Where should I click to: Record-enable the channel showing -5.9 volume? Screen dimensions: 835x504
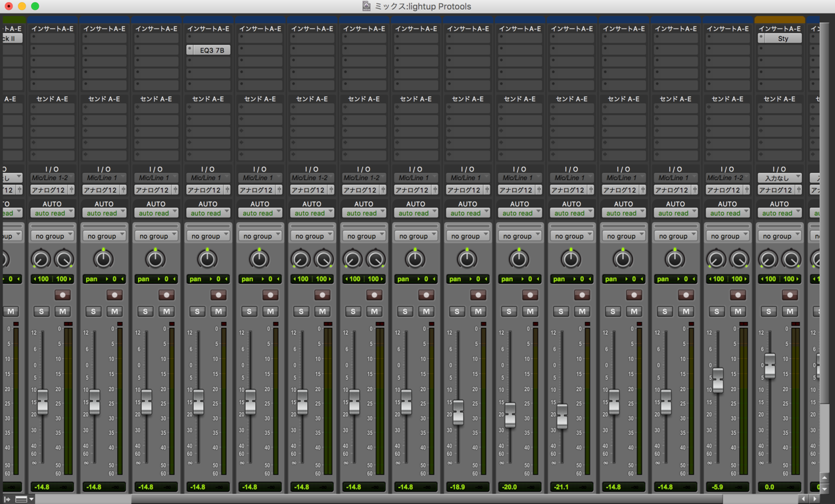[738, 295]
